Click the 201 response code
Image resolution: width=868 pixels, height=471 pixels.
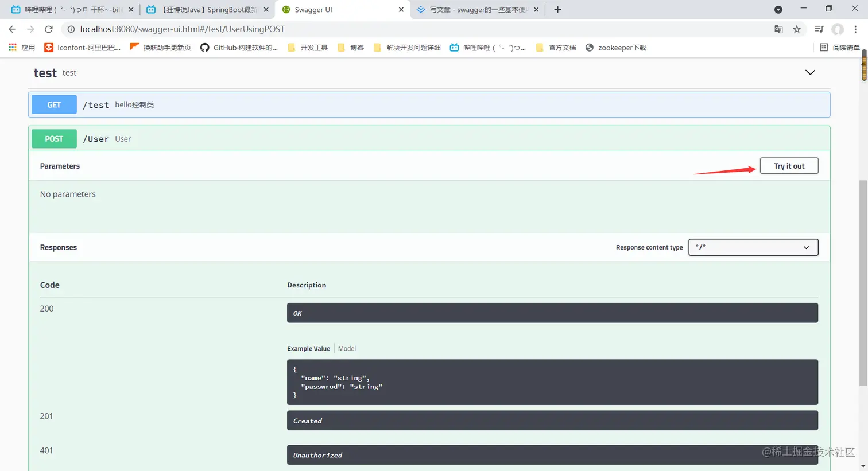46,416
